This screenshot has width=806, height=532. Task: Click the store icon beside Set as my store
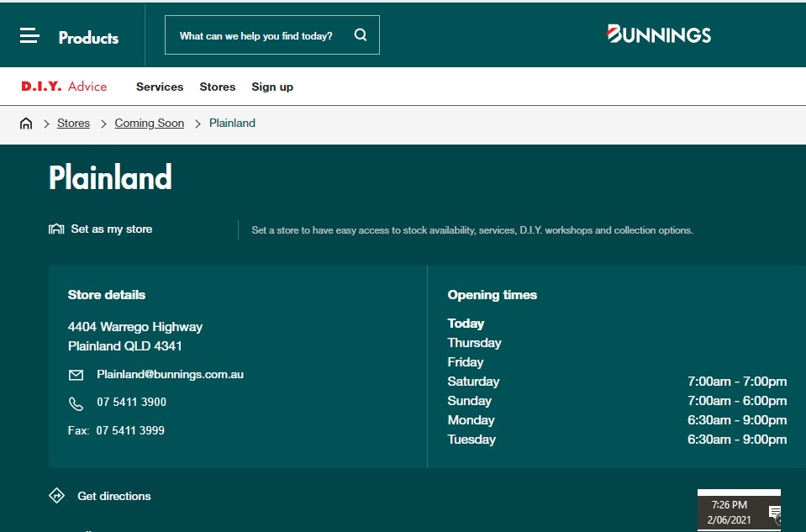(x=56, y=229)
